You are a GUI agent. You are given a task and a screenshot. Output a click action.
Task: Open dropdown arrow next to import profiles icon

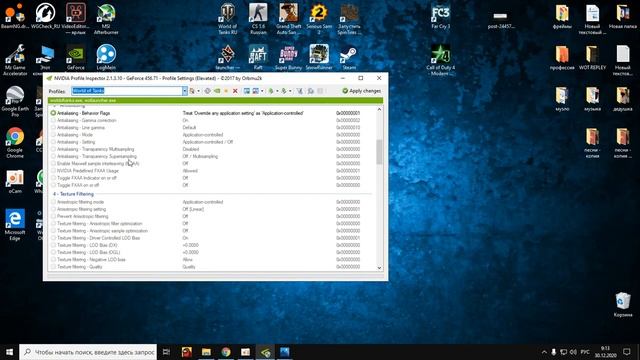290,91
